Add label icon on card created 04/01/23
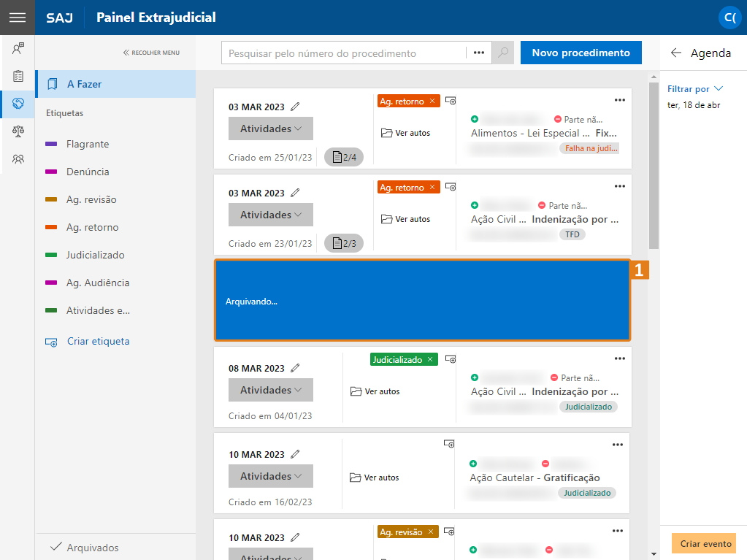 click(451, 359)
